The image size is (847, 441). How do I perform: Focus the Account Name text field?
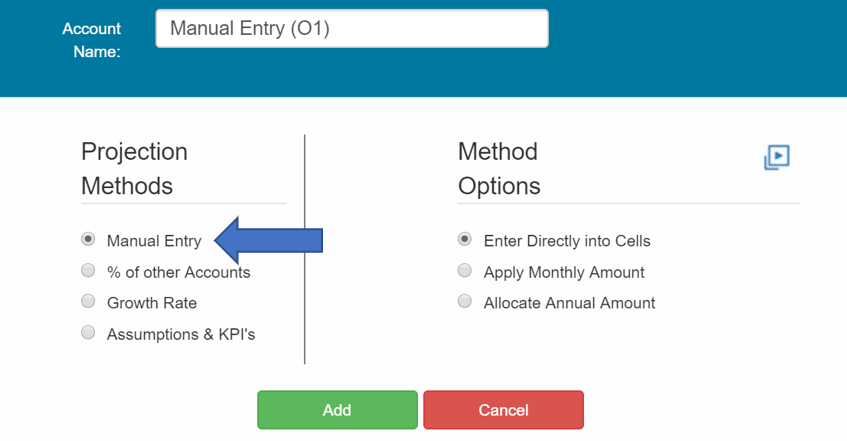tap(352, 29)
